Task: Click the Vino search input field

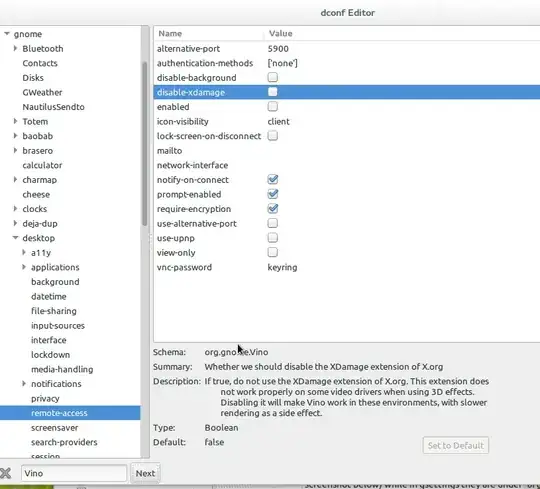Action: (74, 473)
